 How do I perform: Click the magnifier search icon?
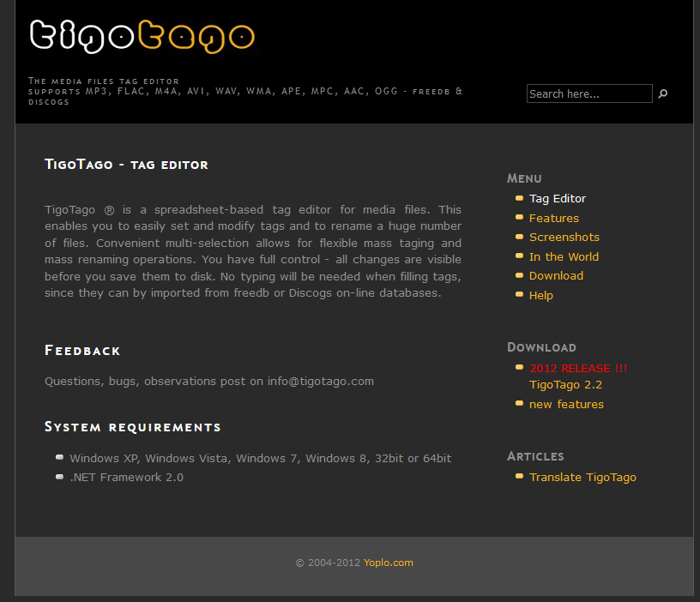coord(662,94)
